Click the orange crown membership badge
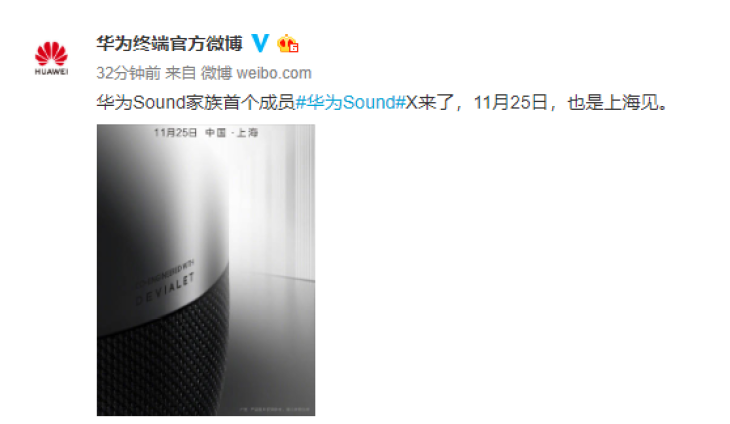The height and width of the screenshot is (424, 730). point(287,44)
